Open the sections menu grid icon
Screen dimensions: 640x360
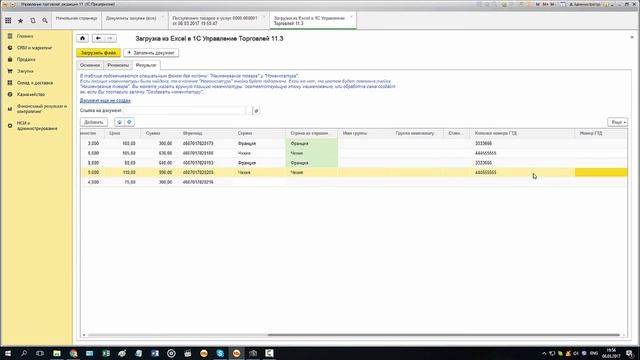pyautogui.click(x=8, y=20)
